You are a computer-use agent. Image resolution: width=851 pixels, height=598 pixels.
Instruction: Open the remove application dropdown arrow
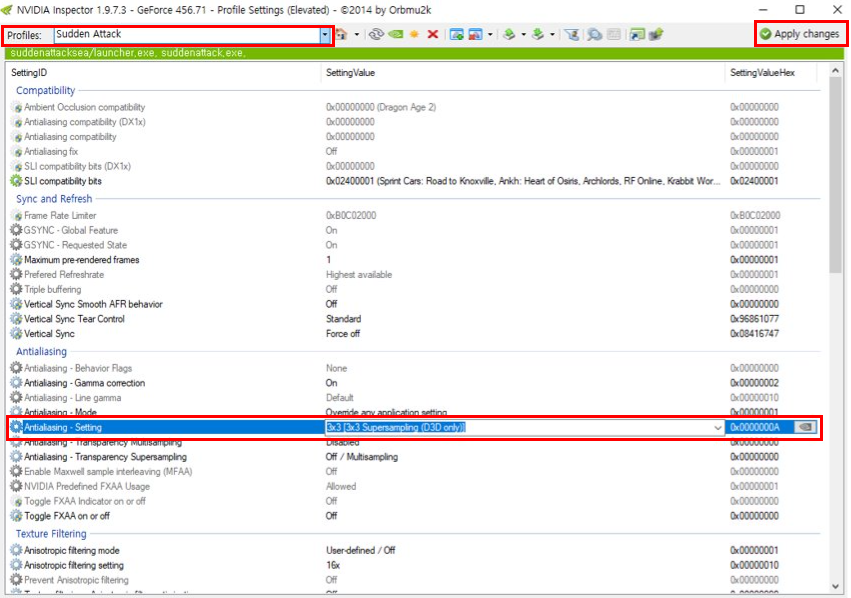point(490,34)
